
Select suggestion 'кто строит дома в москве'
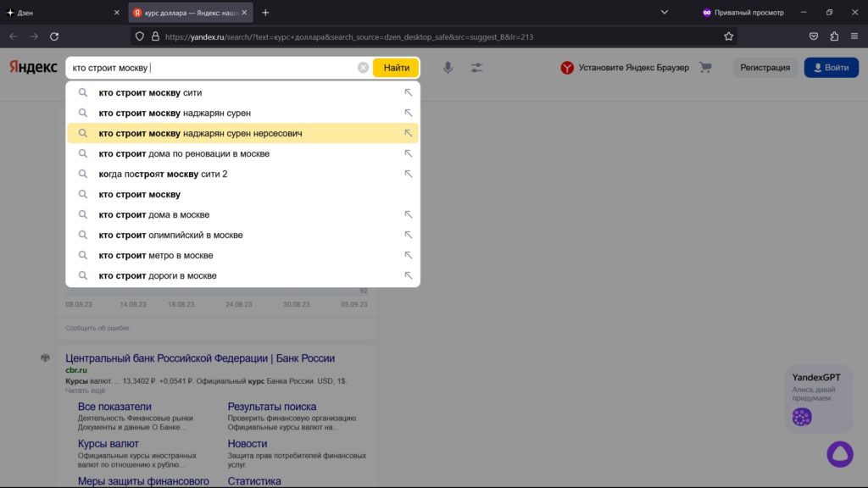tap(242, 214)
